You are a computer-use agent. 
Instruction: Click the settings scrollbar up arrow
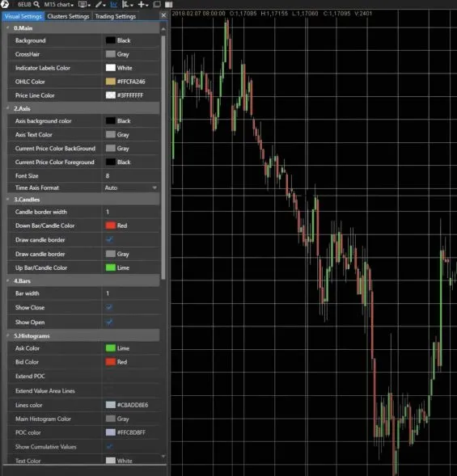(163, 29)
